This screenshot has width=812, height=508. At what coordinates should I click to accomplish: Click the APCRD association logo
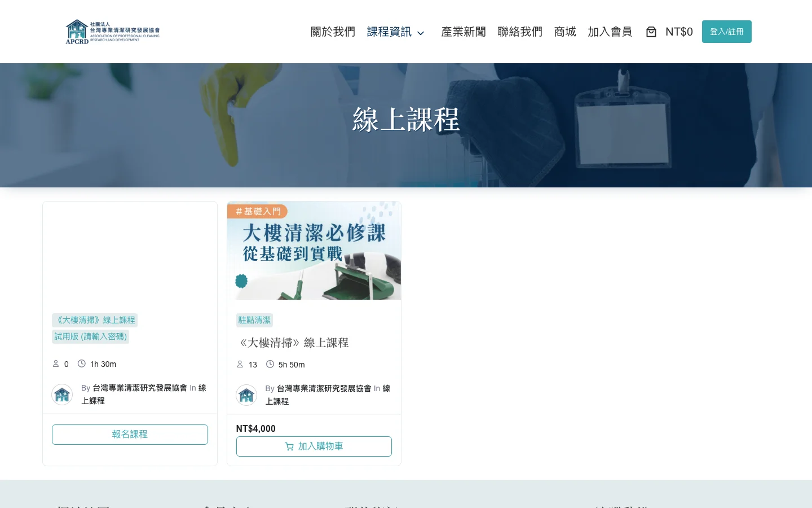112,31
